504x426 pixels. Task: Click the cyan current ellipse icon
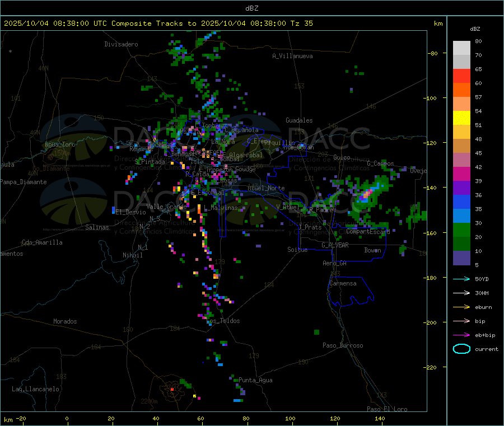[x=461, y=349]
